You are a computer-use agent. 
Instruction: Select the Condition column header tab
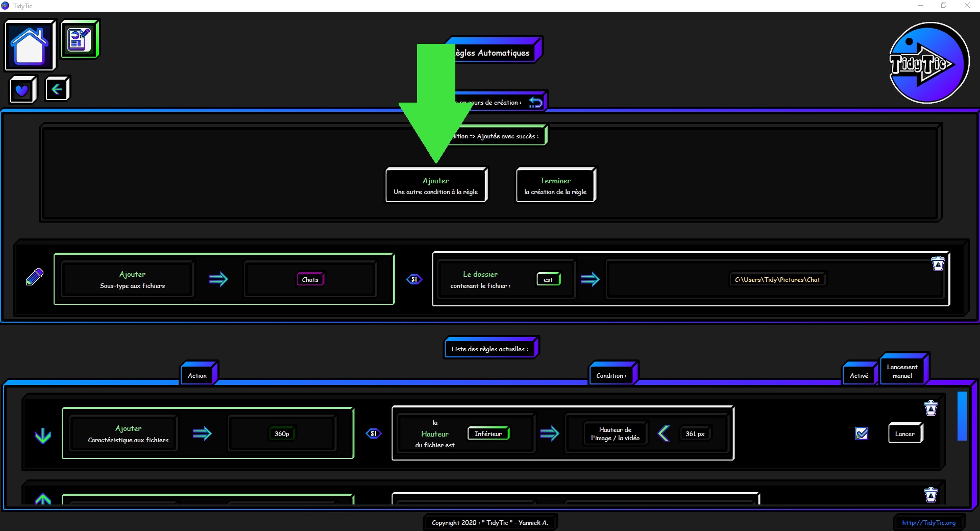click(x=611, y=375)
